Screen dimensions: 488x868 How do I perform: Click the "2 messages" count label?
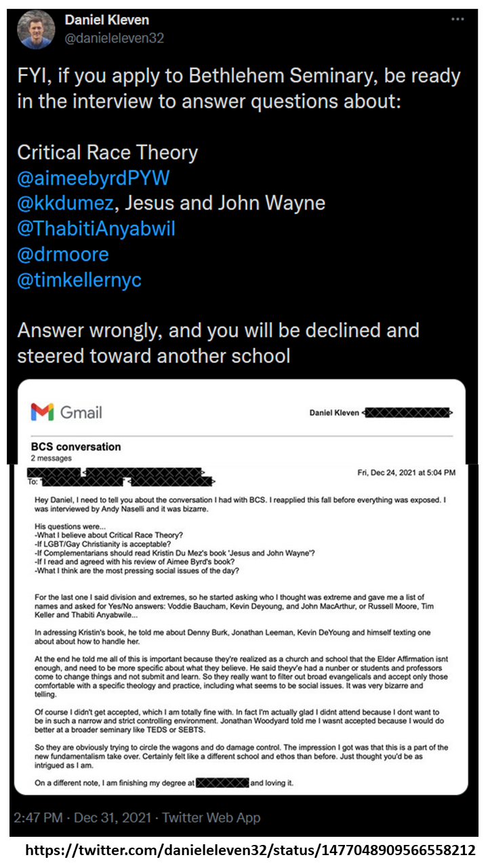tap(52, 458)
